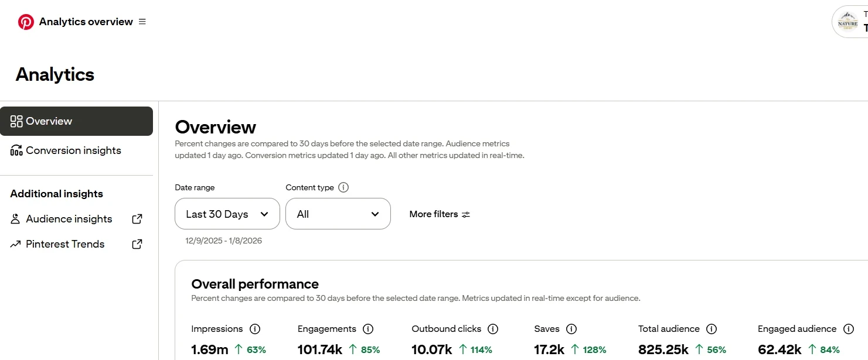
Task: Click Pinterest Trends external link icon
Action: point(137,244)
